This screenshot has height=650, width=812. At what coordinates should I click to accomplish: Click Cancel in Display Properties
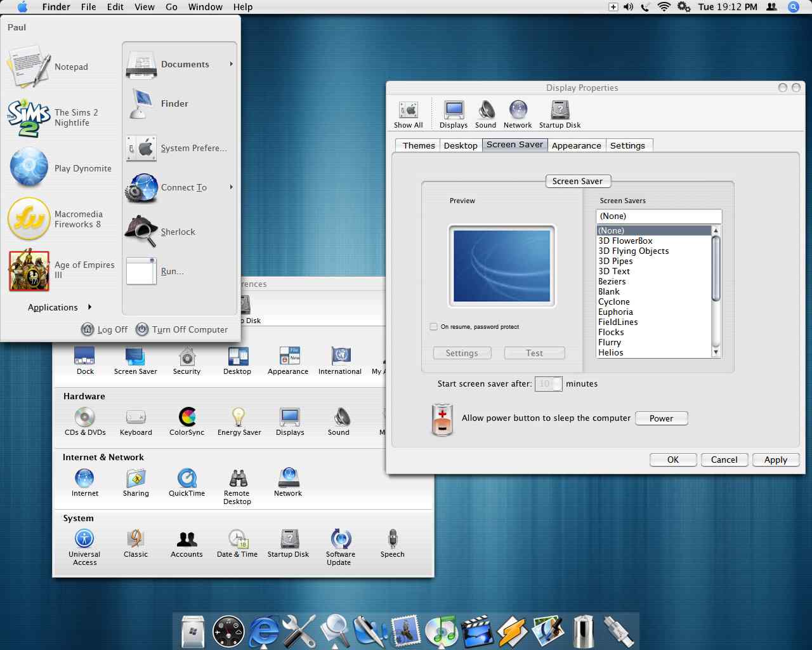click(x=724, y=460)
